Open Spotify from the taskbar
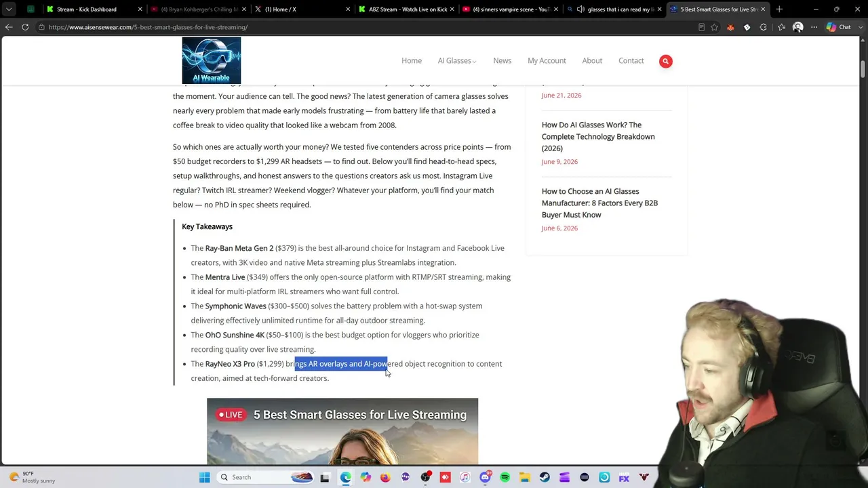This screenshot has width=868, height=488. click(505, 477)
